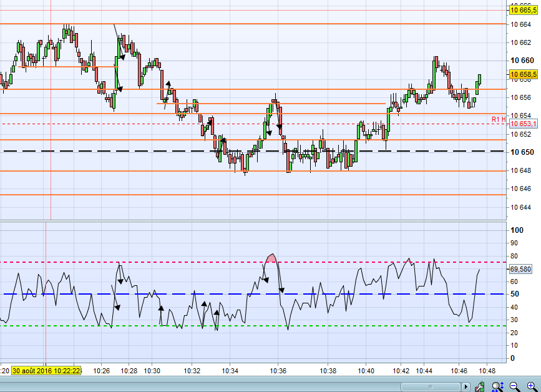541x392 pixels.
Task: Click the 100 level on the oscillator scale
Action: [x=517, y=230]
